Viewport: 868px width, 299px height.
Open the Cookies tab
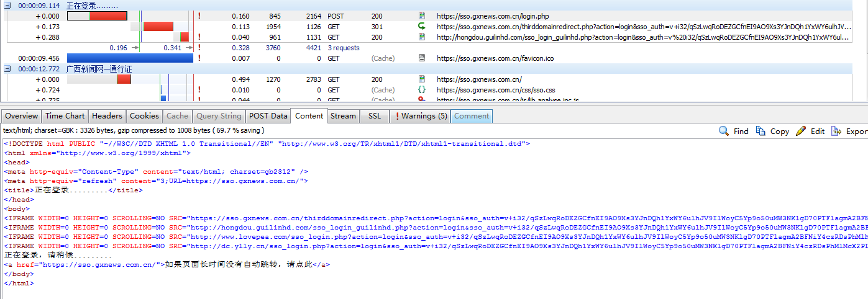144,116
